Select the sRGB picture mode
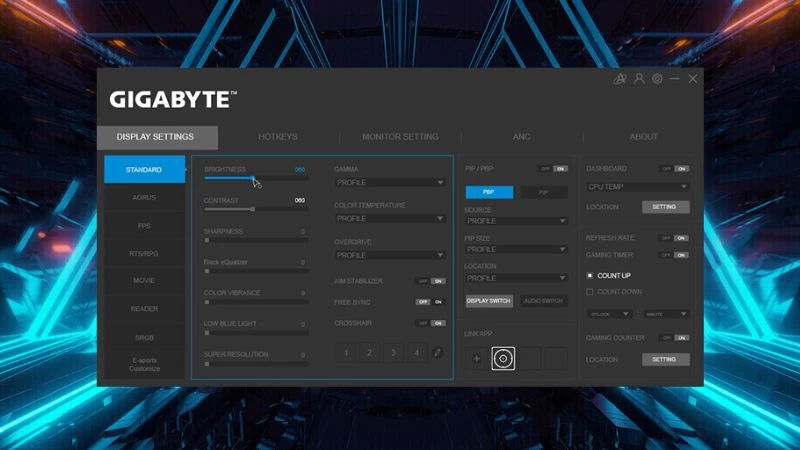This screenshot has width=800, height=450. point(144,337)
